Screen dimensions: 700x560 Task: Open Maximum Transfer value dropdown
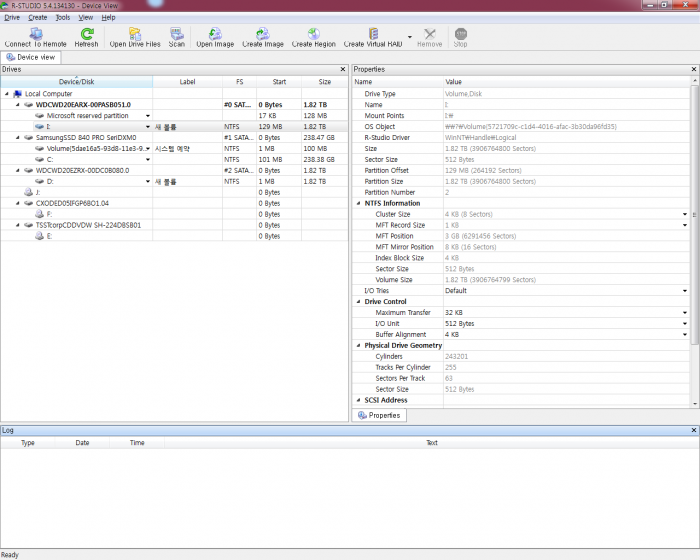[x=685, y=313]
